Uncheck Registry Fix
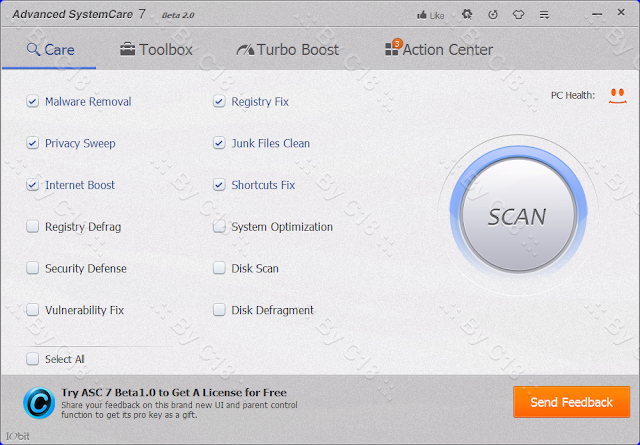 pos(219,101)
